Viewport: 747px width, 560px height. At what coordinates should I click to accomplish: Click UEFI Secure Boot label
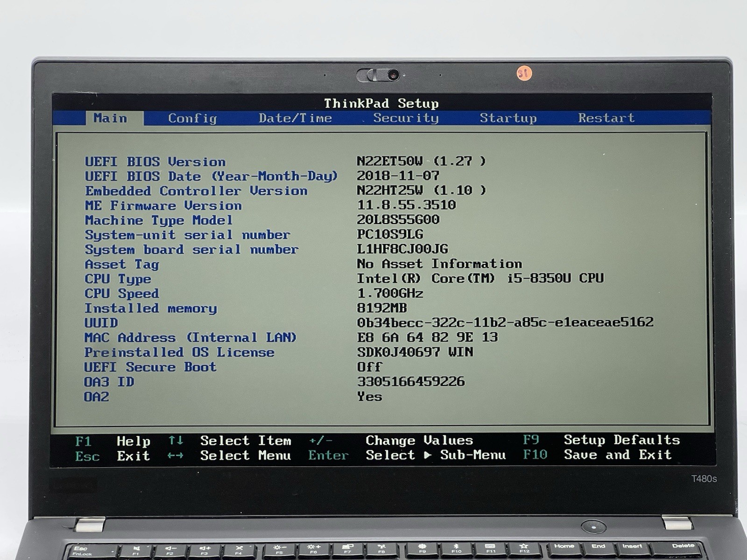coord(150,367)
